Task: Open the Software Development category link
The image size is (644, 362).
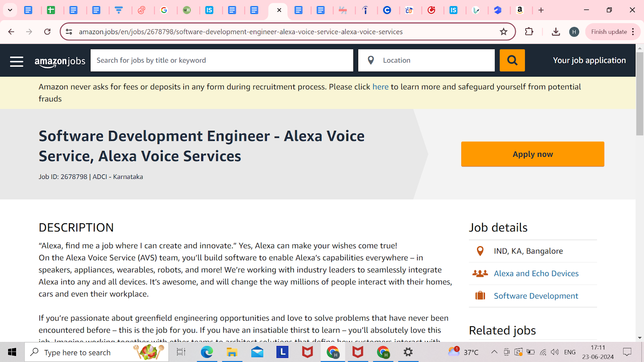Action: [x=536, y=296]
